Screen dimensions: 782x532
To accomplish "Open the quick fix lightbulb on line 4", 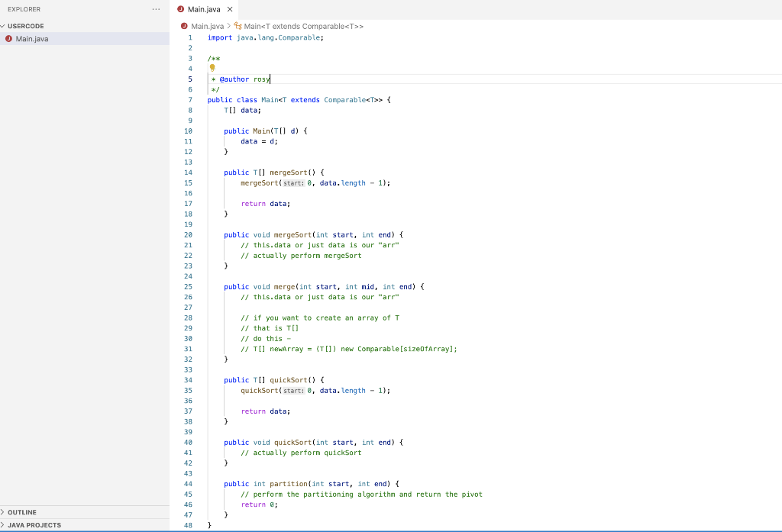I will point(212,68).
